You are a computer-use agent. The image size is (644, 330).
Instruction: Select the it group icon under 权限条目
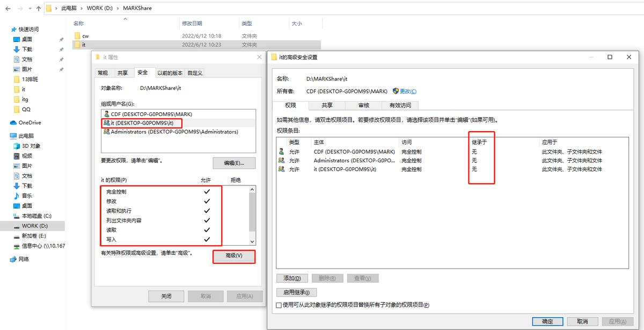tap(281, 169)
